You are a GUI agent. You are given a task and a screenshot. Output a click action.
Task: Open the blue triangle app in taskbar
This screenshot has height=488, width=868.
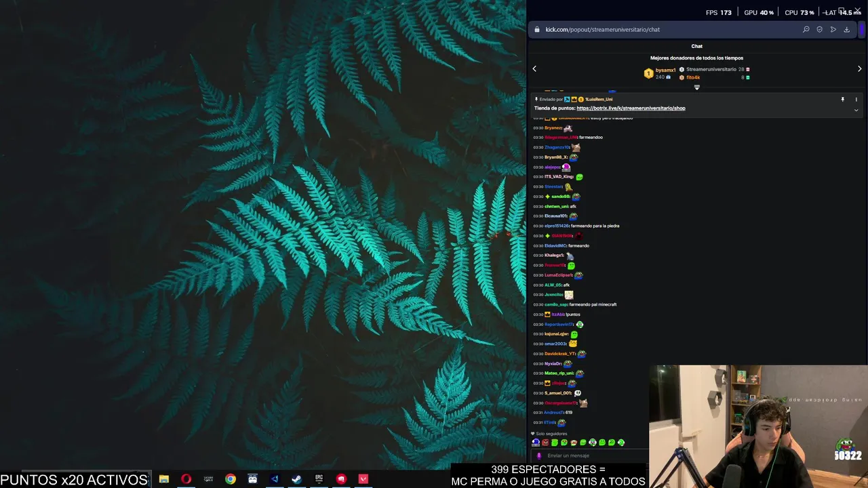275,479
